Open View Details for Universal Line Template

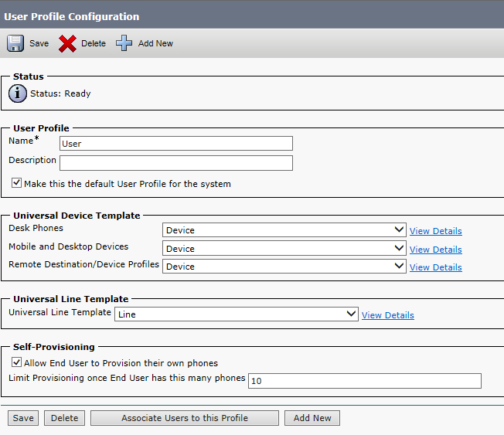click(x=387, y=315)
